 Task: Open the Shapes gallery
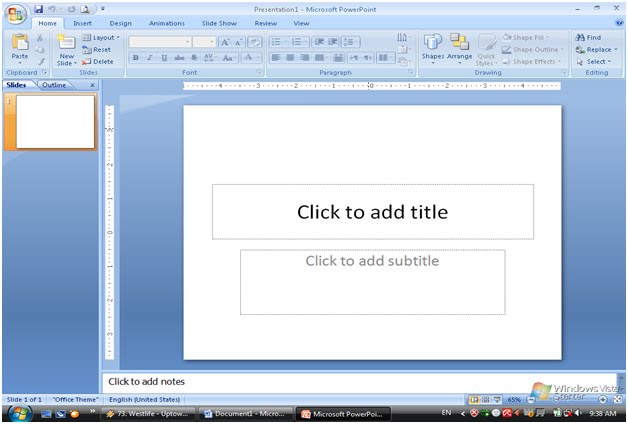point(433,48)
